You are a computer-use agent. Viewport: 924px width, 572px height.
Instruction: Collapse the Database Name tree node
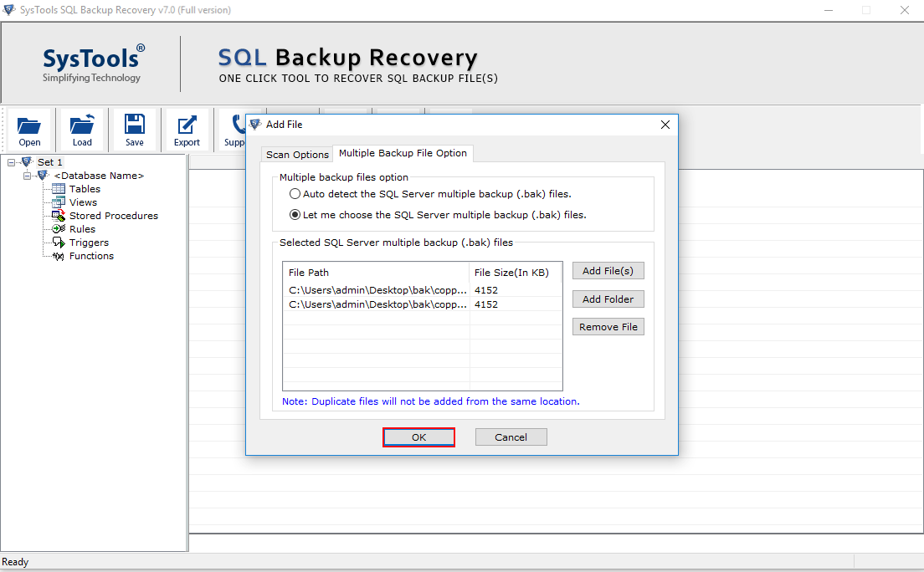pos(27,176)
